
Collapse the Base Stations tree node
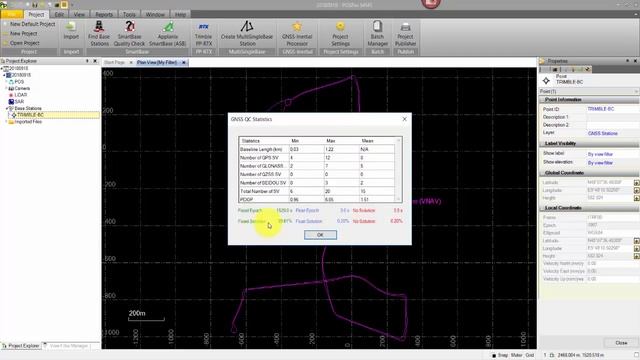click(6, 108)
